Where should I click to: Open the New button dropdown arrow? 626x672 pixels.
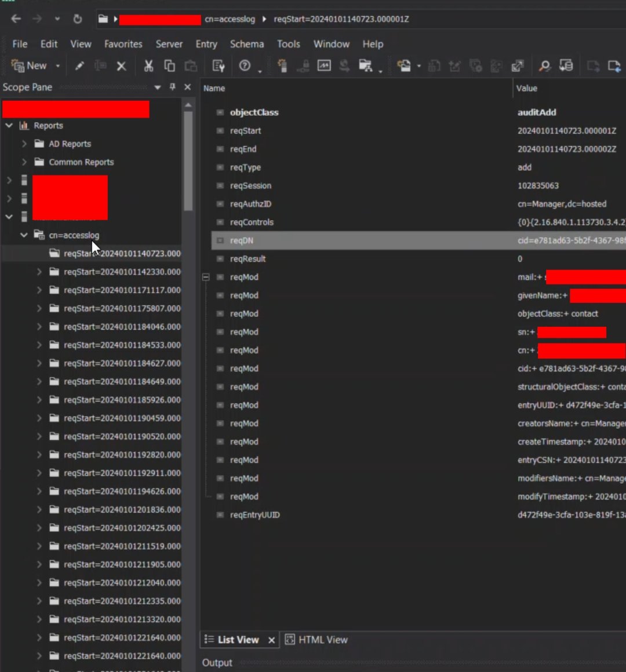(x=58, y=66)
